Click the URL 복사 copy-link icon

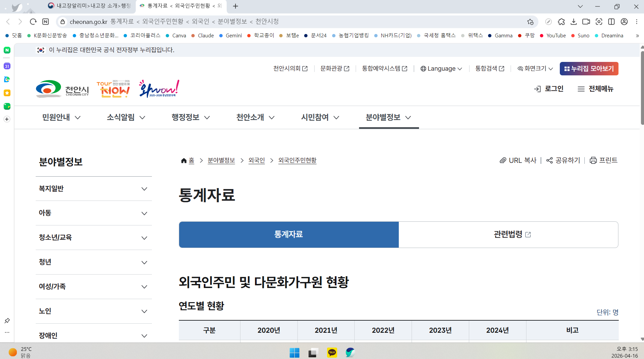(x=503, y=160)
